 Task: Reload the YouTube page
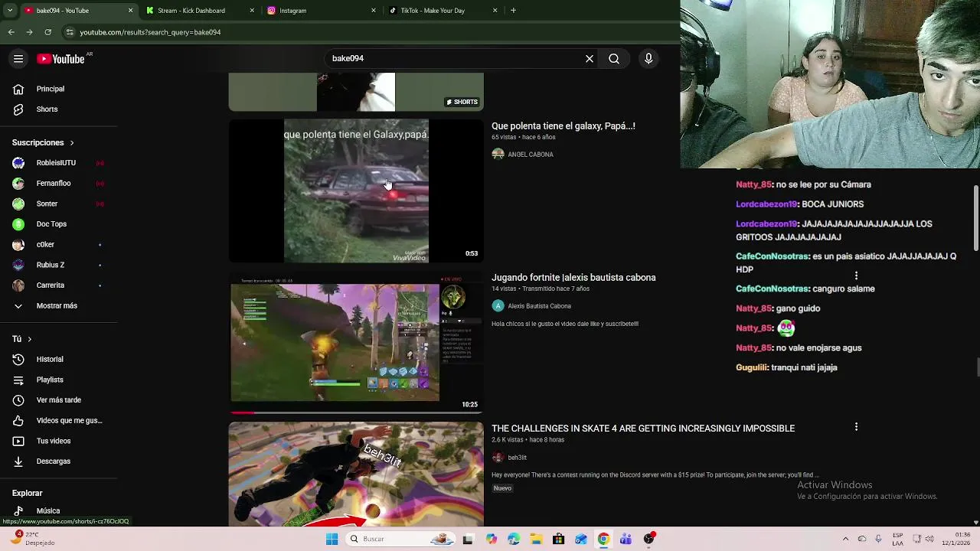(x=47, y=32)
